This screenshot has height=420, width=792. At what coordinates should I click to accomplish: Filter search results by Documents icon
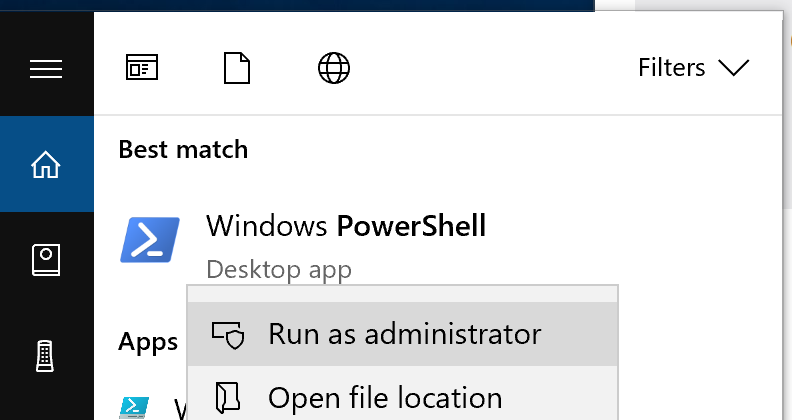click(x=237, y=68)
